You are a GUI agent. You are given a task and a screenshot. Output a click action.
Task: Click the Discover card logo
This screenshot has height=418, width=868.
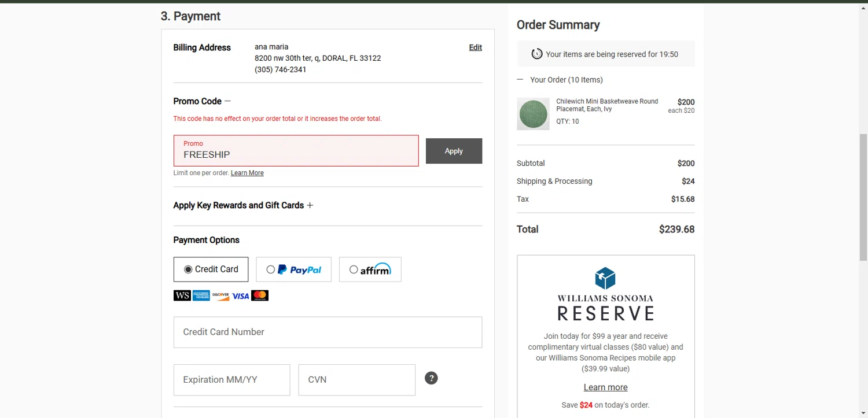220,295
